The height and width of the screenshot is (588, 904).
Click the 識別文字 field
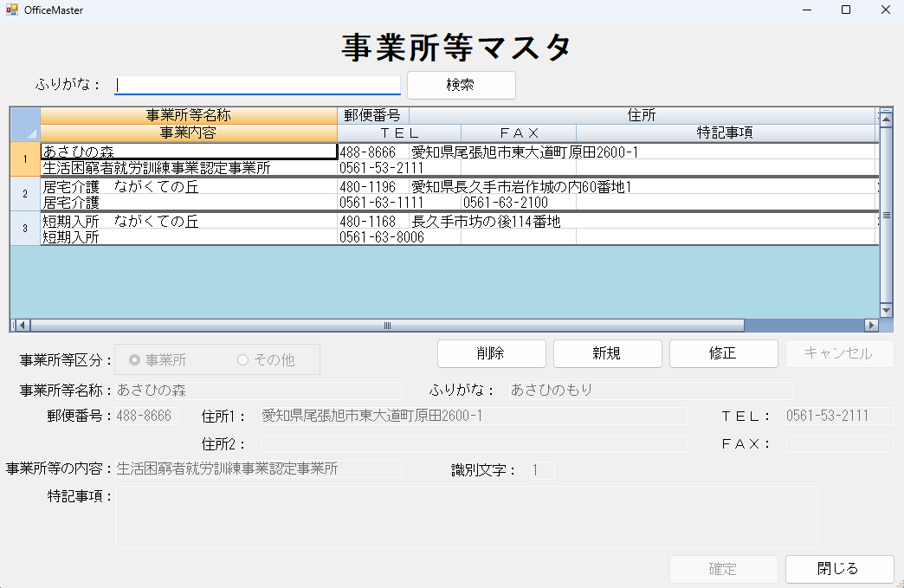[543, 470]
